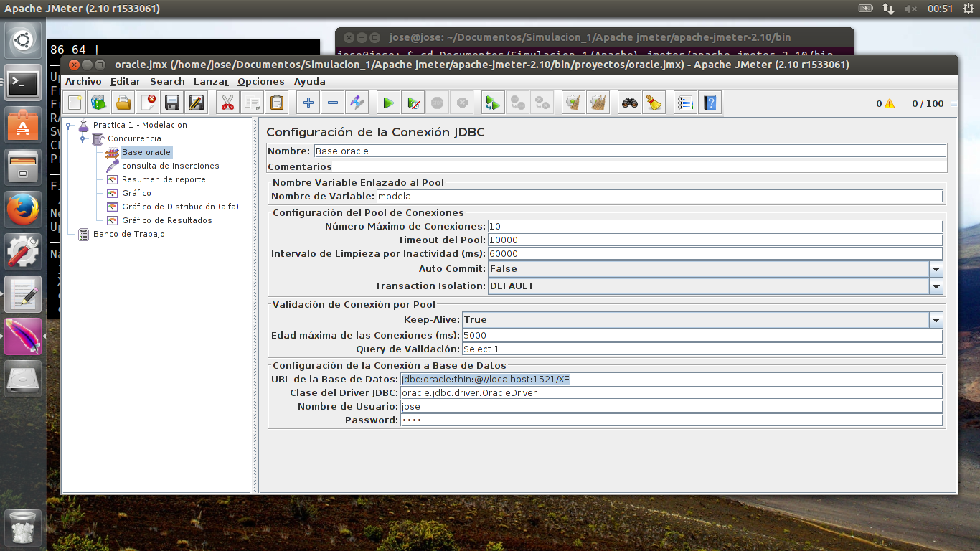
Task: Collapse all nodes with minus icon
Action: click(333, 103)
